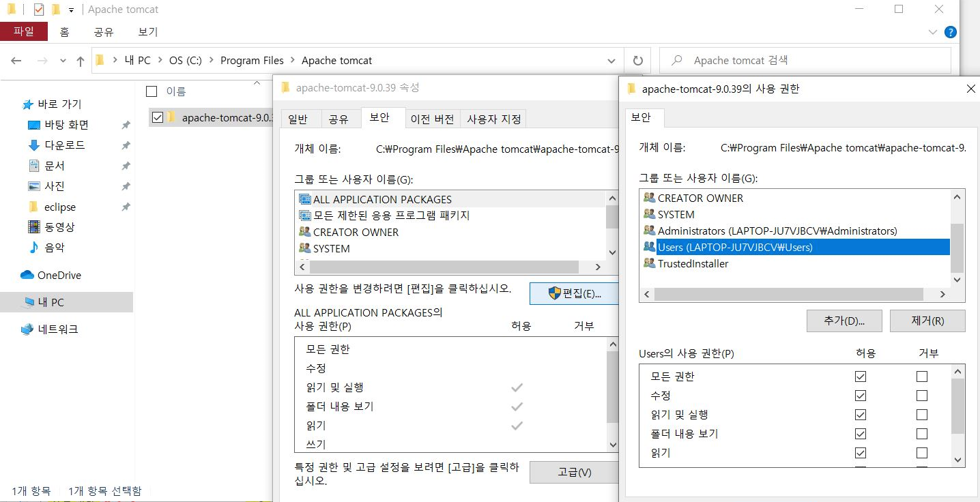
Task: Sort files by the 이름 column header
Action: coord(176,91)
